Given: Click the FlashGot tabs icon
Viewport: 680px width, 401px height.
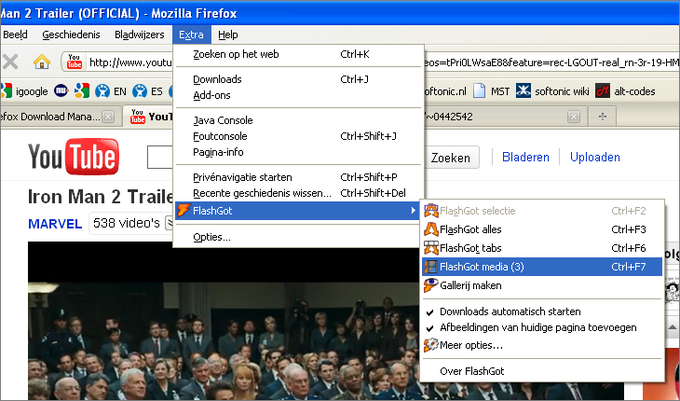Looking at the screenshot, I should (x=431, y=248).
